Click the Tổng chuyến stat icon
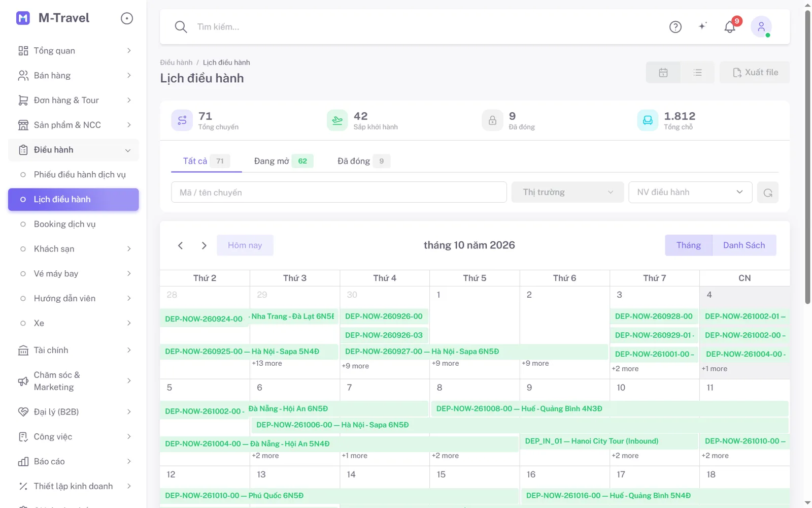Screen dimensions: 812x508 (182, 120)
